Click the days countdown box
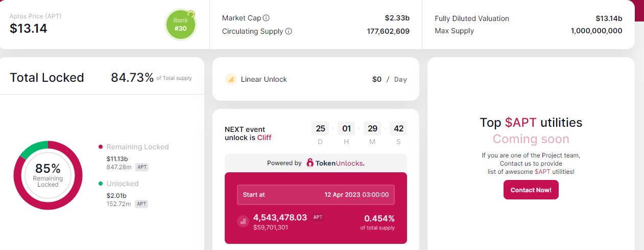Screen dimensions: 644x250 pos(320,128)
